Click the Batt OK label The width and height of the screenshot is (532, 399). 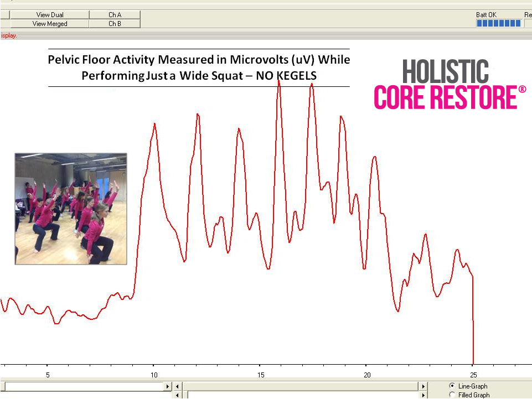(x=486, y=14)
